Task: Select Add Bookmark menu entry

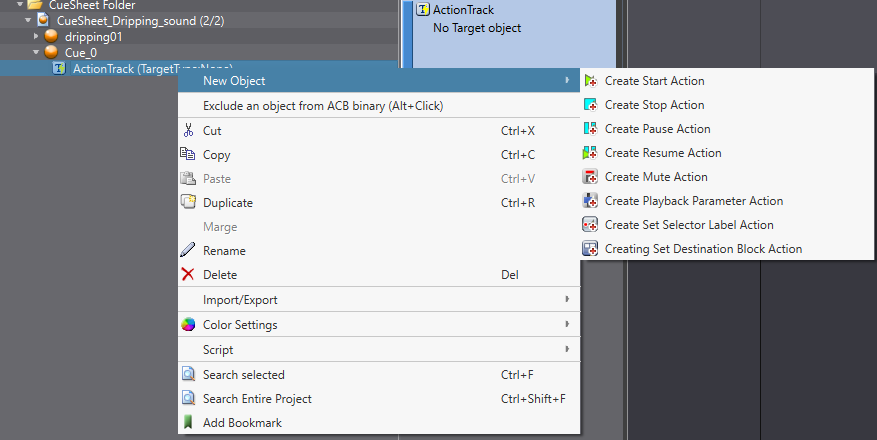Action: point(242,423)
